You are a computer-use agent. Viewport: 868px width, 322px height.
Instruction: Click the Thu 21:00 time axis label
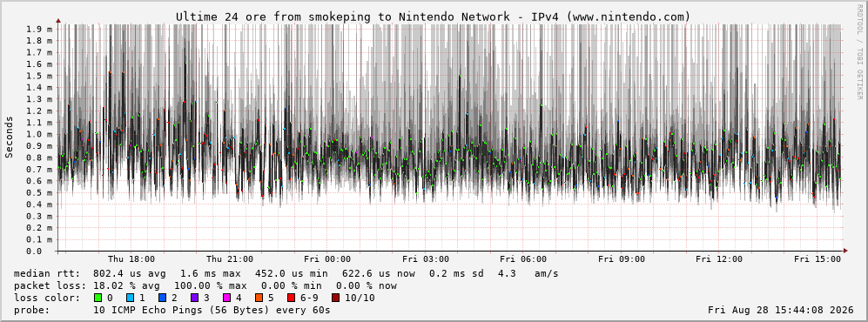tap(229, 259)
